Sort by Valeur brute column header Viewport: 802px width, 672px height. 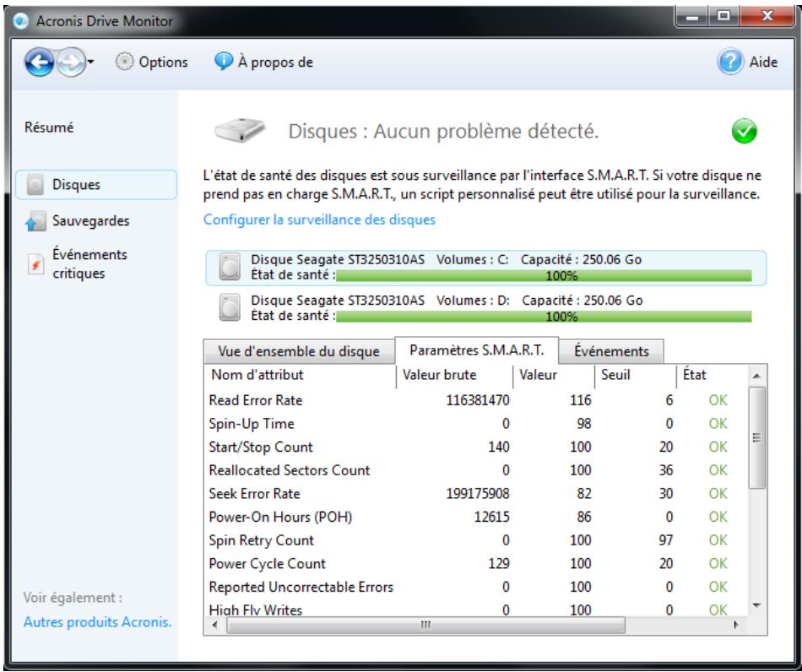(x=455, y=376)
